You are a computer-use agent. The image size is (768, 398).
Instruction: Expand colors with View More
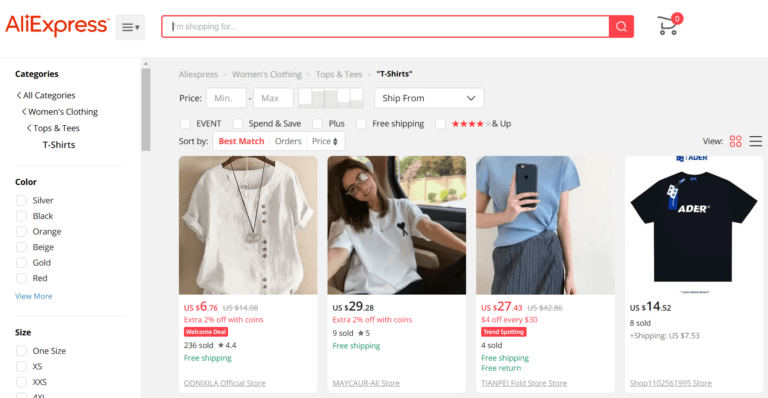tap(33, 296)
